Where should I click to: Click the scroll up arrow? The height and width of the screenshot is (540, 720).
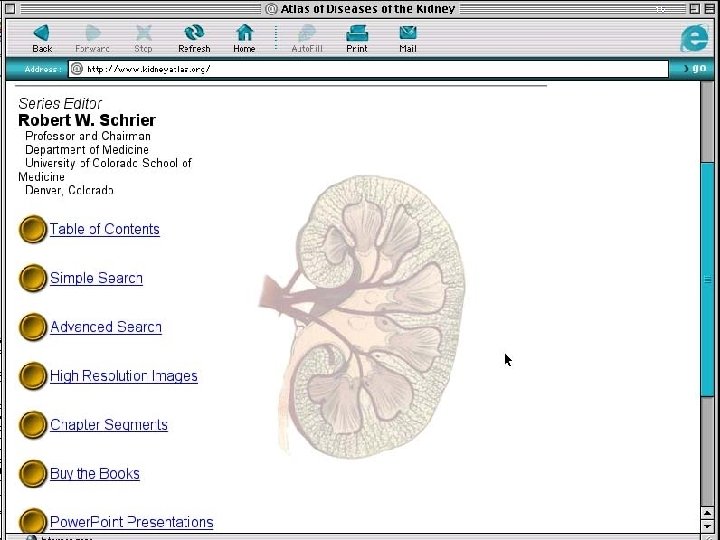click(x=708, y=513)
